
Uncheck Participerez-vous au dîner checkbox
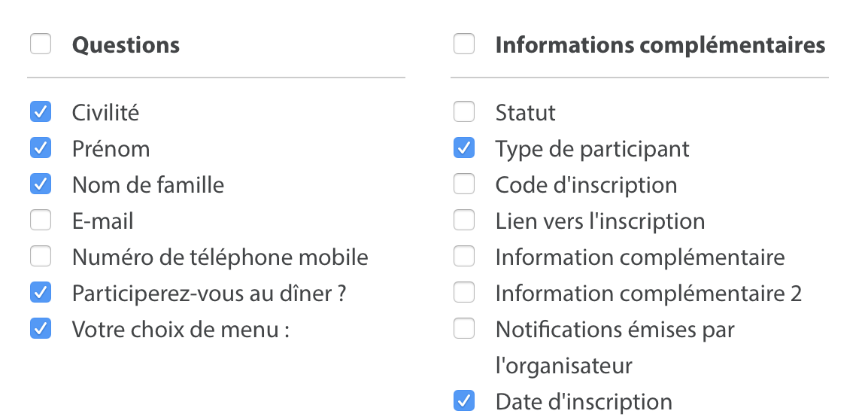coord(41,293)
